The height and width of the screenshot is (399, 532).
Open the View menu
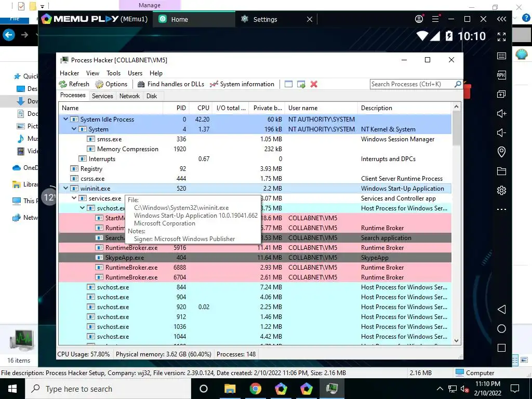point(92,73)
